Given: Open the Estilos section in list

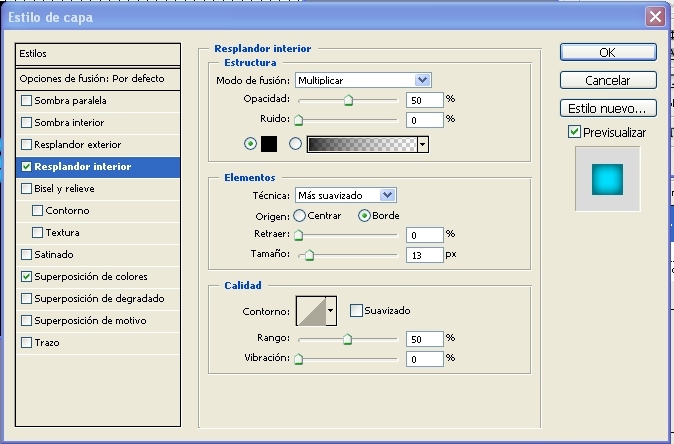Looking at the screenshot, I should click(98, 54).
